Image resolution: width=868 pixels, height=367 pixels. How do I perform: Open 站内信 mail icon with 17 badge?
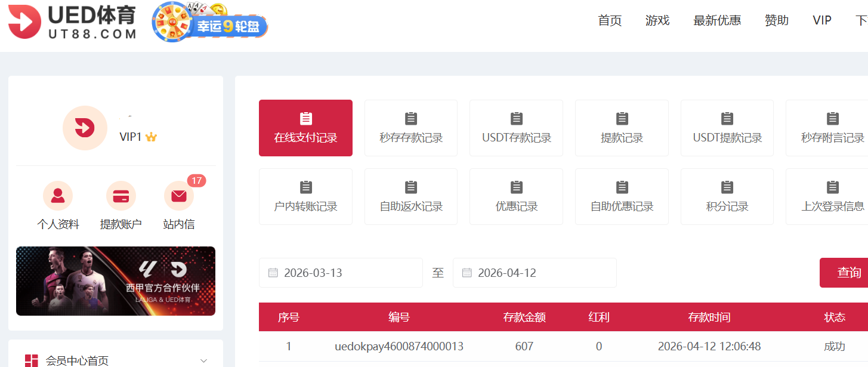tap(179, 196)
